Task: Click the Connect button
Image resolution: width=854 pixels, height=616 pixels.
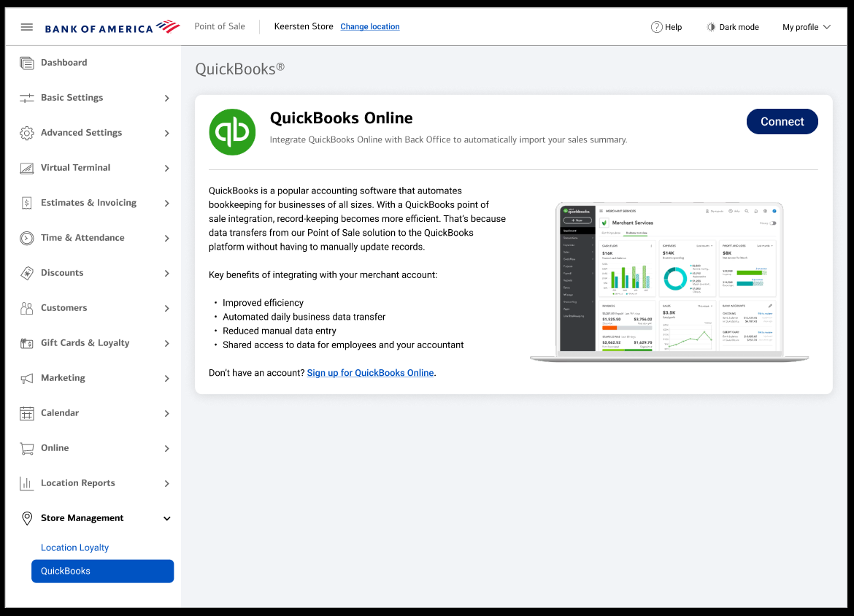Action: click(782, 121)
